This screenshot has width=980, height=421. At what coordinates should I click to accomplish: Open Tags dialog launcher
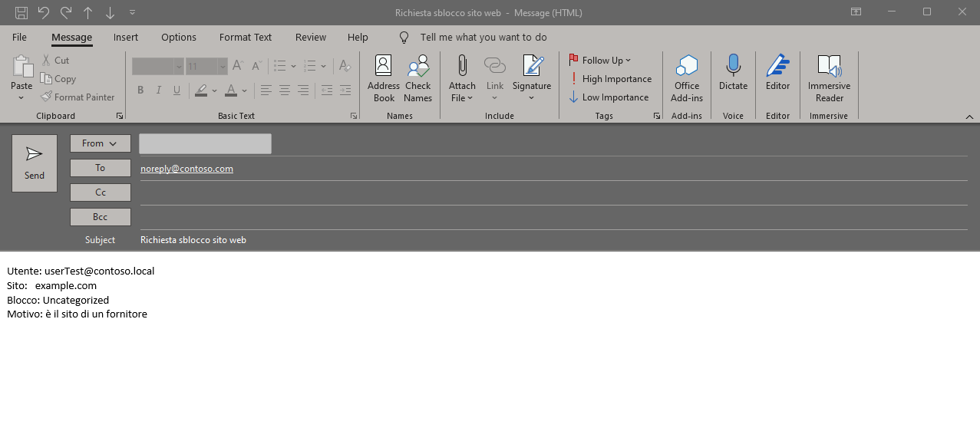pyautogui.click(x=657, y=116)
